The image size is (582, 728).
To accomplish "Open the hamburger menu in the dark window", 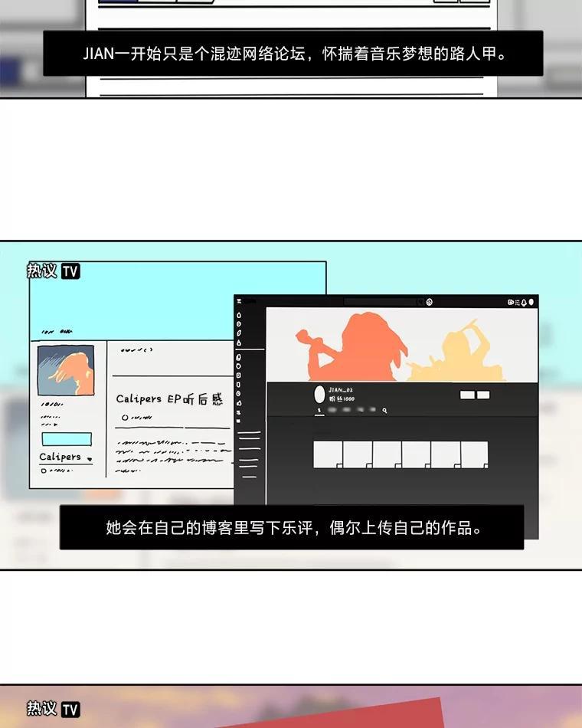I will pyautogui.click(x=239, y=301).
